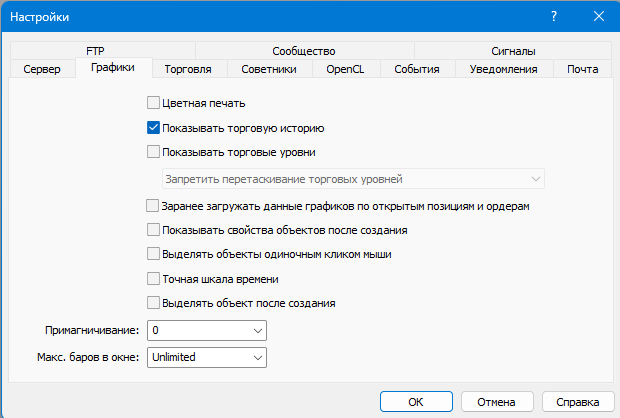620x418 pixels.
Task: Select the Уведомления tab
Action: (505, 69)
